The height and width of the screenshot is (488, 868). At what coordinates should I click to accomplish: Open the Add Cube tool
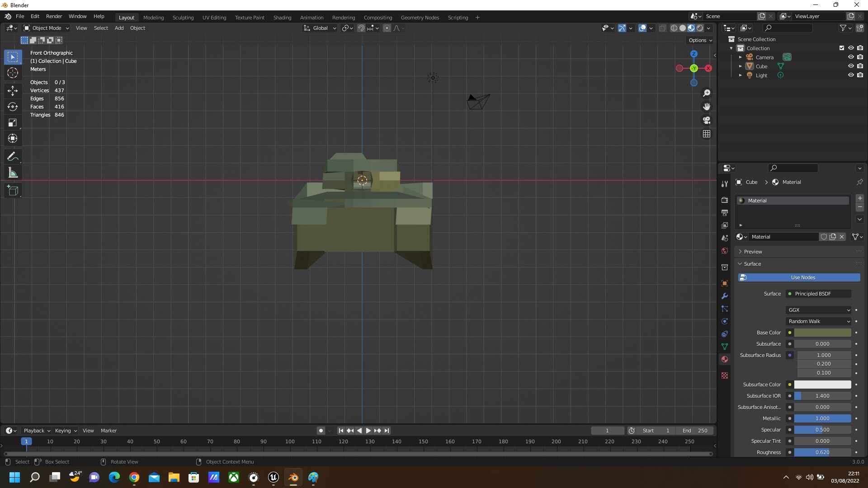pos(13,190)
